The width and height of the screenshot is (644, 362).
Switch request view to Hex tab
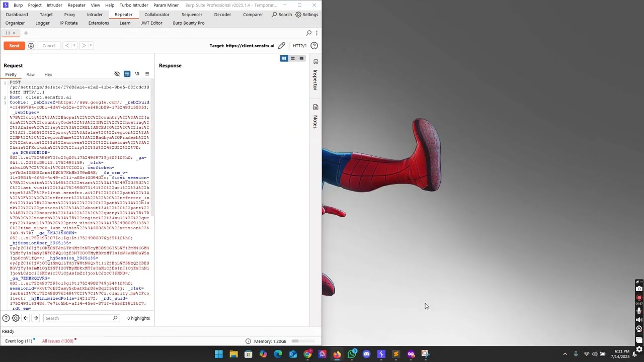click(48, 75)
